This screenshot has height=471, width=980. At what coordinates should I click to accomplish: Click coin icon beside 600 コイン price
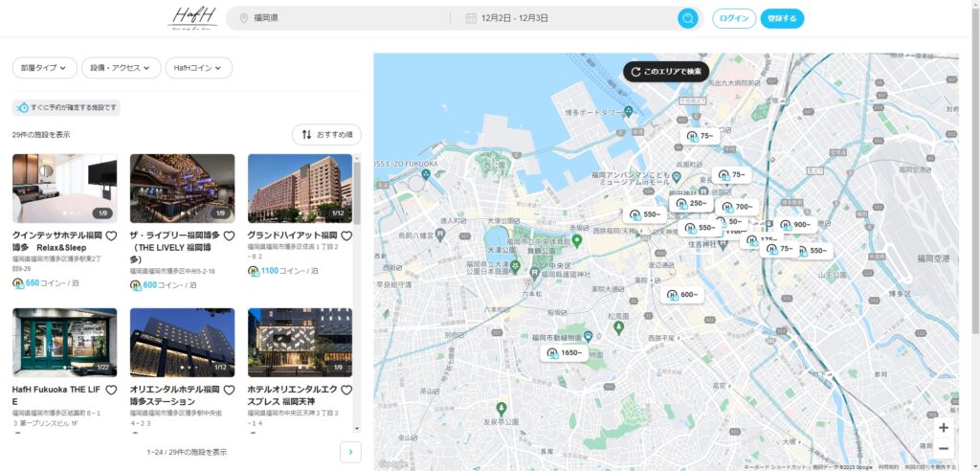coord(136,285)
